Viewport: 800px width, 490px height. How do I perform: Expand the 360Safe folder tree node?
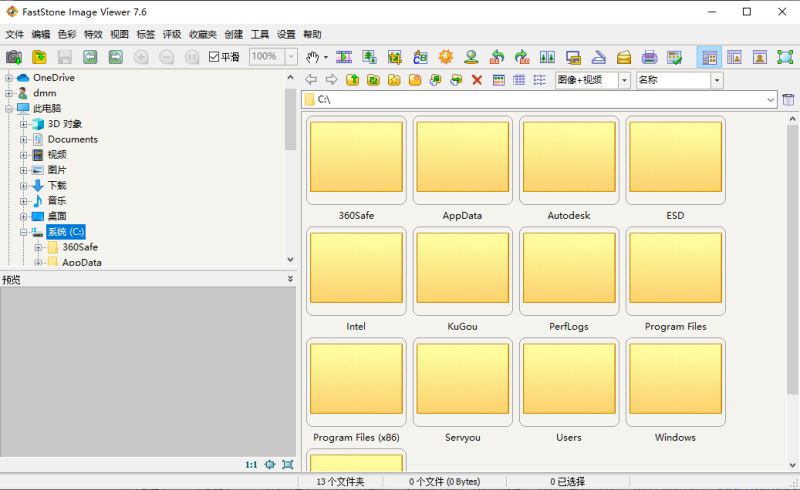click(x=39, y=247)
